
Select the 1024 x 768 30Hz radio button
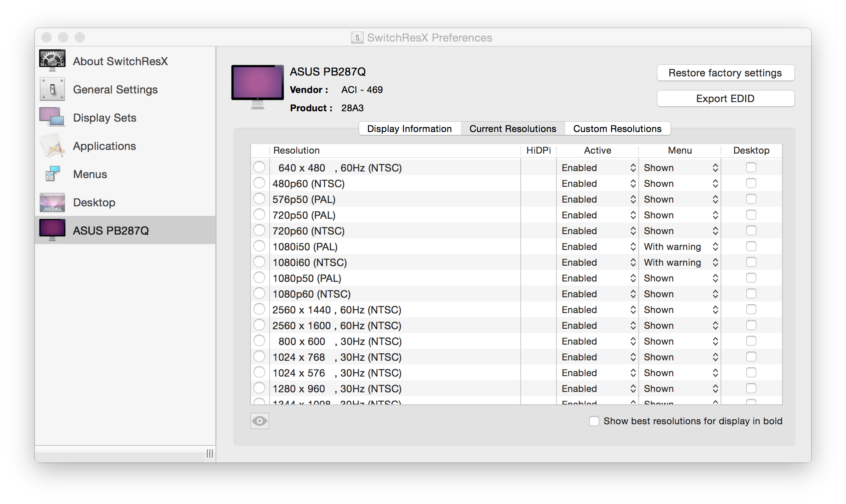tap(259, 357)
